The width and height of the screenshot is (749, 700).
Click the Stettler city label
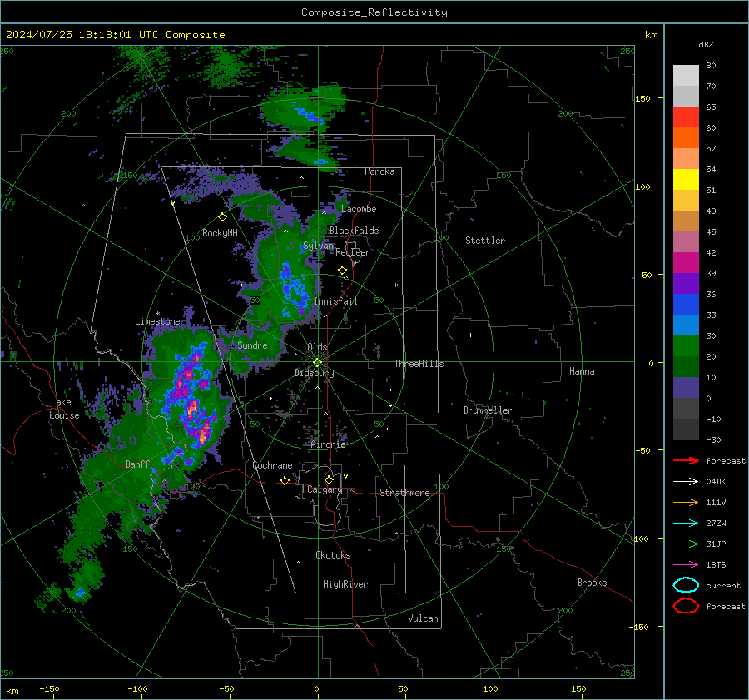point(485,241)
